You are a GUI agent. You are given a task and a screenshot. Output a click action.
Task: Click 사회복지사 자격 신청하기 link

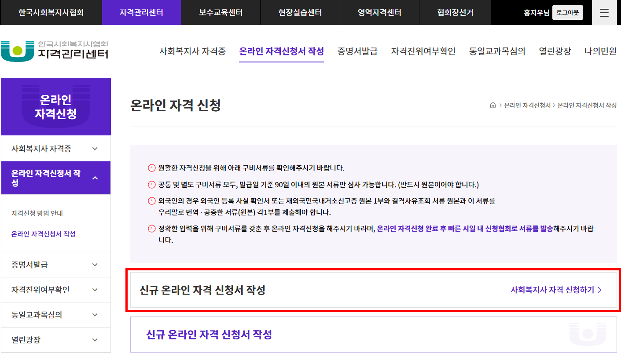[552, 290]
